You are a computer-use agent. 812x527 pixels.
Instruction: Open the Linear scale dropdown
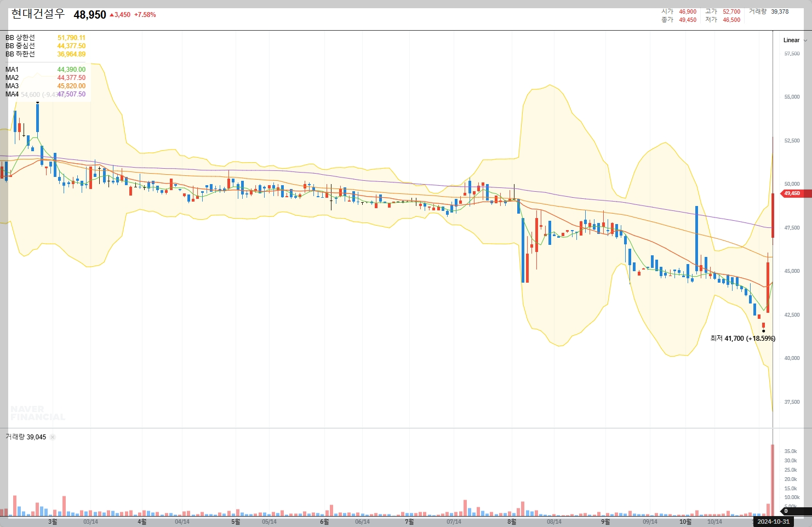(x=795, y=40)
